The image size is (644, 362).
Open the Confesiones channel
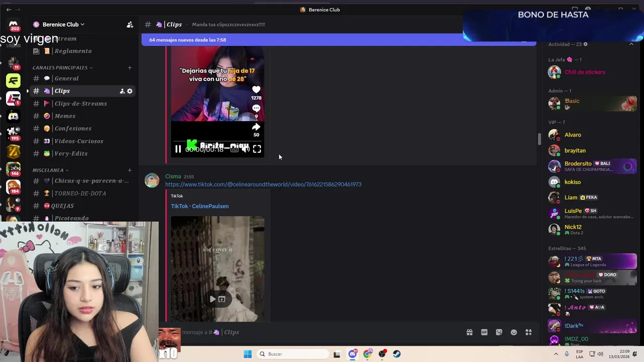80,129
